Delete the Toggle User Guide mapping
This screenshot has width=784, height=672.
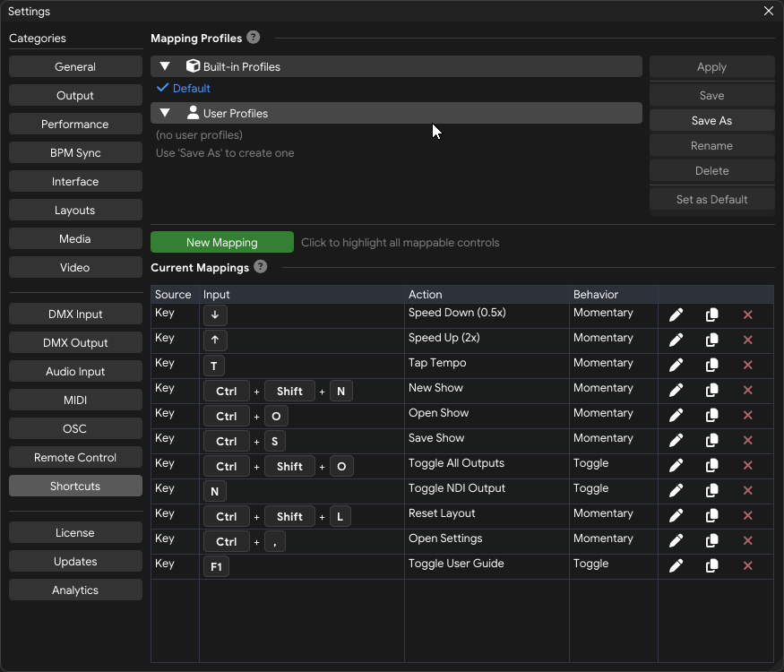748,565
